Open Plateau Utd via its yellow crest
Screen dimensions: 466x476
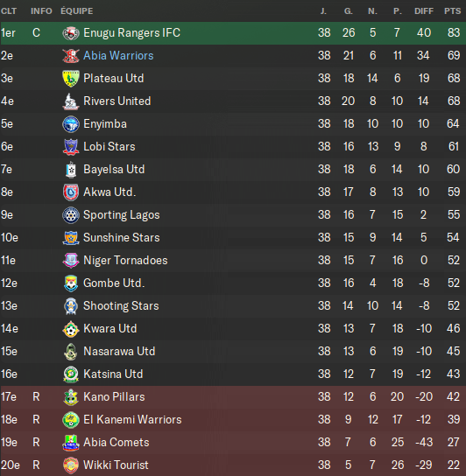coord(71,79)
